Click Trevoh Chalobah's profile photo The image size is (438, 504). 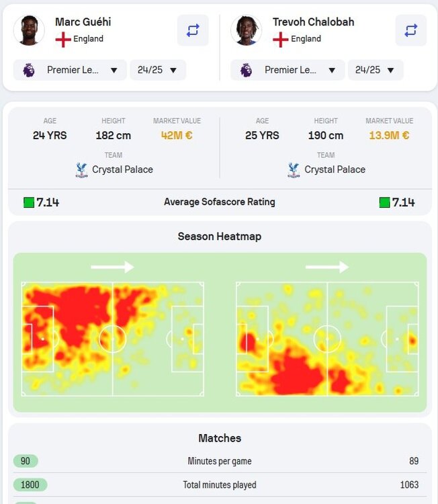click(246, 30)
